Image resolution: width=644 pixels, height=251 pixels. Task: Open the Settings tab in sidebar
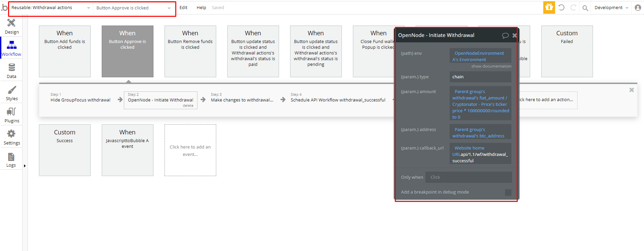tap(11, 137)
